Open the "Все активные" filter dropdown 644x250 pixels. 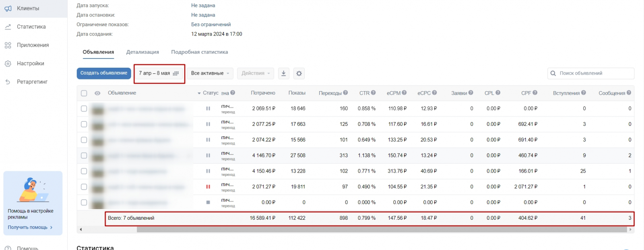pyautogui.click(x=210, y=73)
